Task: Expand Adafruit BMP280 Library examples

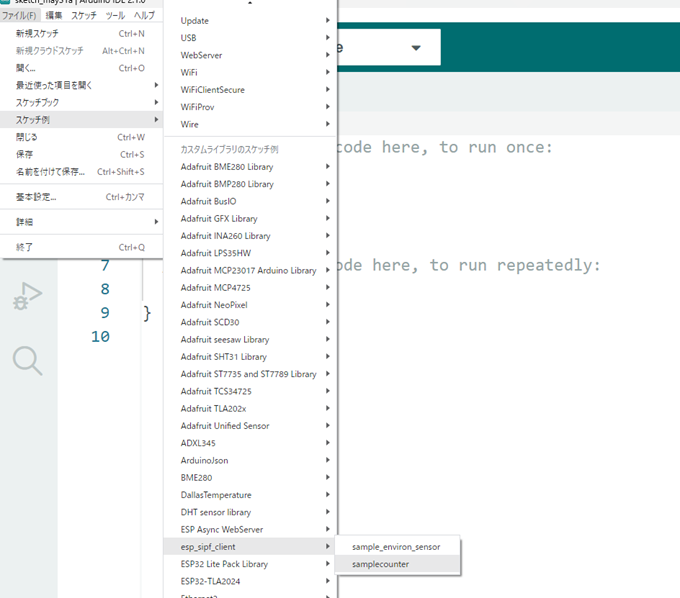Action: coord(250,184)
